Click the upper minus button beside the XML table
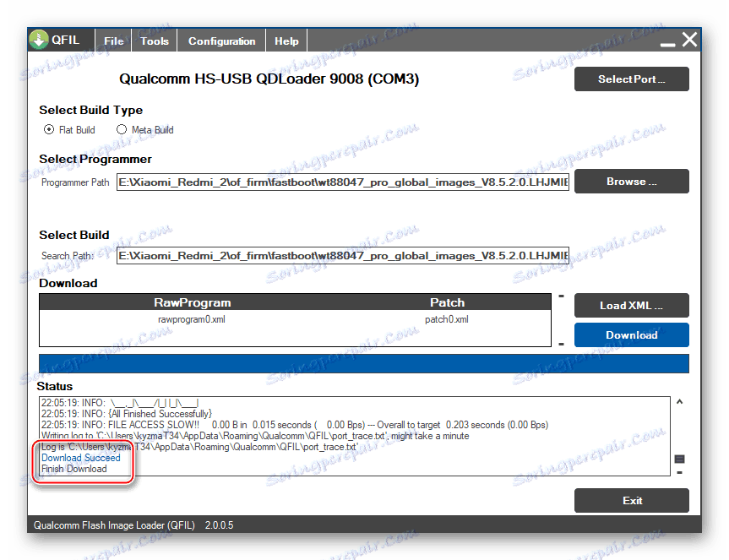 coord(561,296)
